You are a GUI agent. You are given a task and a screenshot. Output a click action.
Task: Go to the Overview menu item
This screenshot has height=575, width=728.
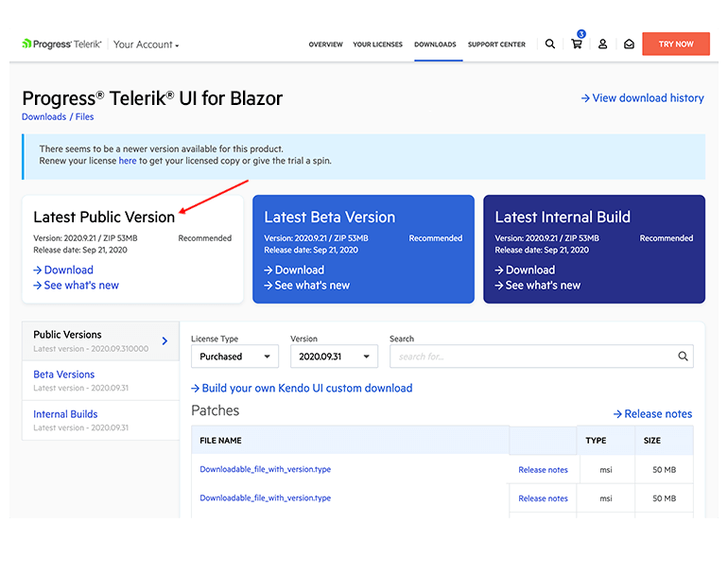[x=325, y=44]
